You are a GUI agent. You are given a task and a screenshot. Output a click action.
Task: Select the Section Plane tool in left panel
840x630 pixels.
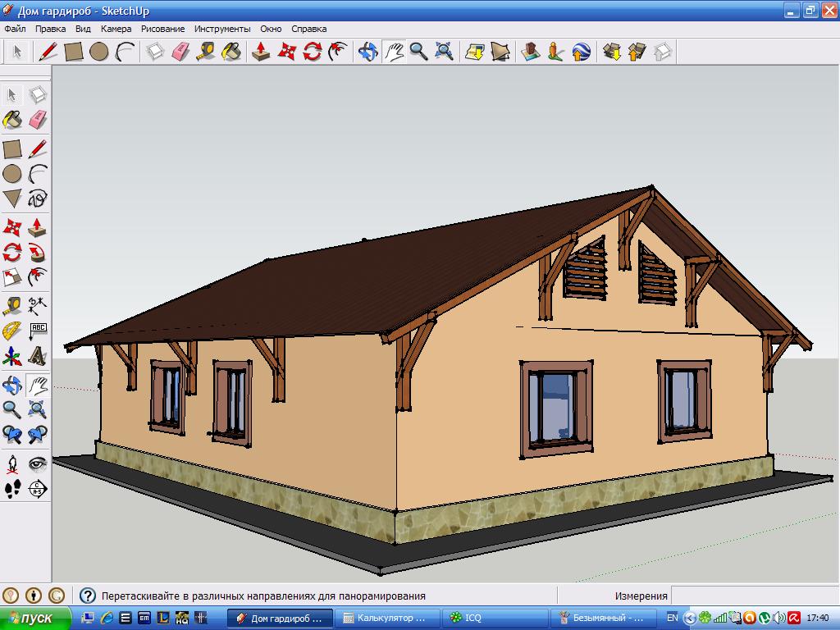click(38, 489)
